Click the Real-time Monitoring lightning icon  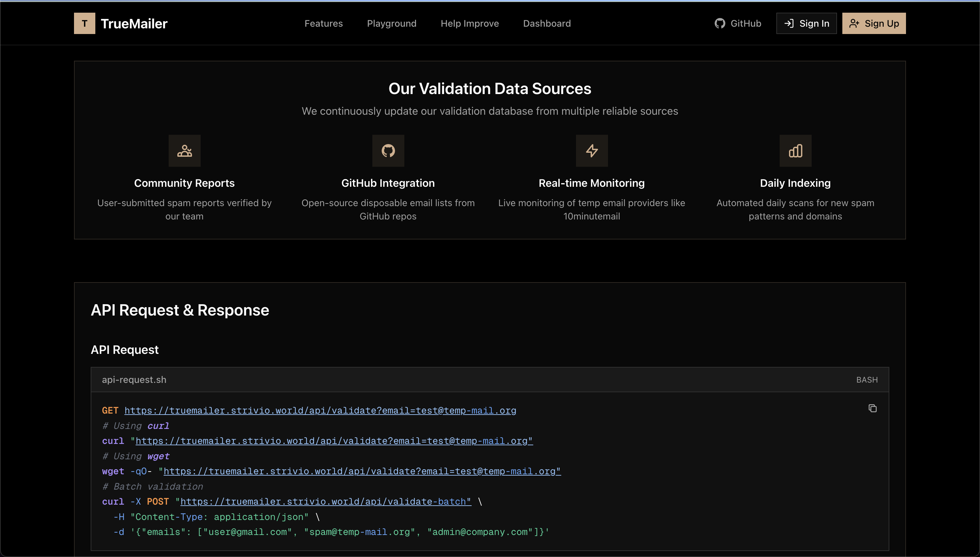592,150
